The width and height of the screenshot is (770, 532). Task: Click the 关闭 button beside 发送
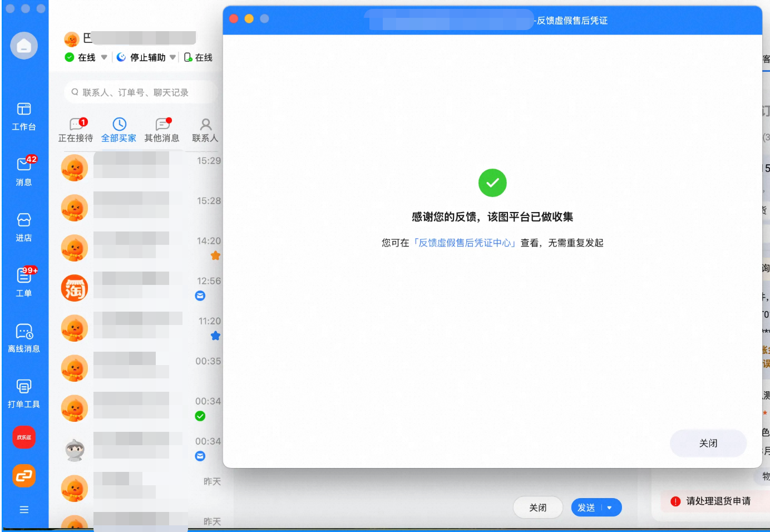coord(537,508)
